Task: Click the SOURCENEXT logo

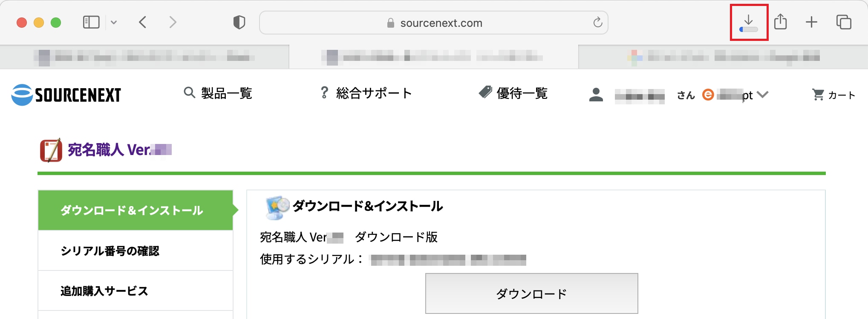Action: 66,95
